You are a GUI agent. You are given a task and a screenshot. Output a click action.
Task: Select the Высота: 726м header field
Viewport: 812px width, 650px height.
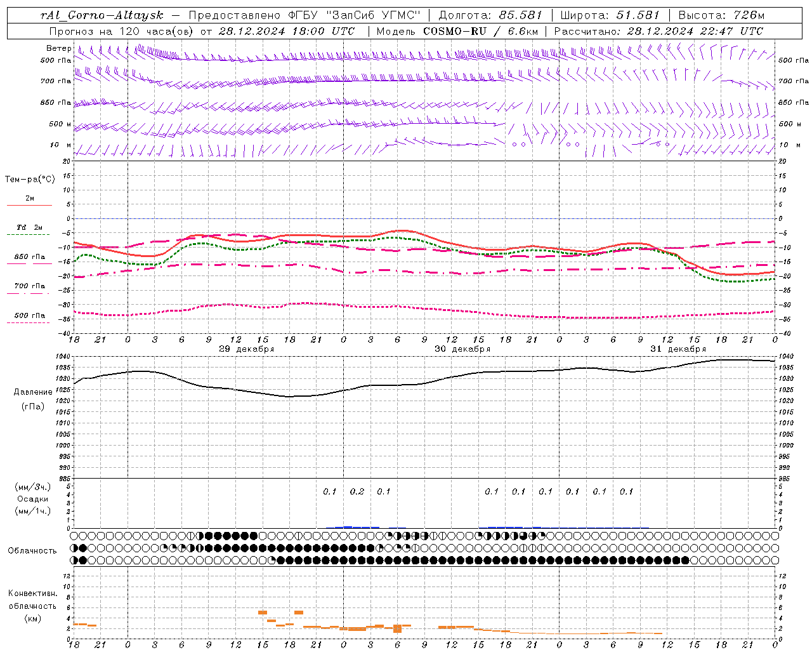point(721,15)
